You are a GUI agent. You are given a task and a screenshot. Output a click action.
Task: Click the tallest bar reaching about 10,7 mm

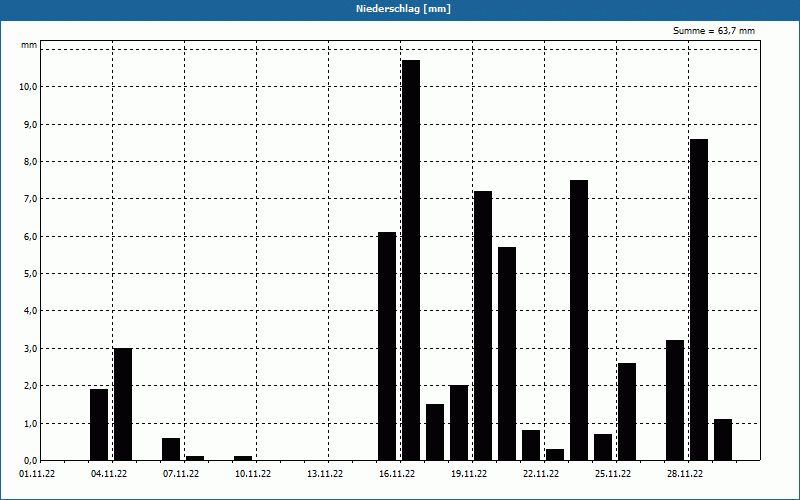(x=411, y=260)
